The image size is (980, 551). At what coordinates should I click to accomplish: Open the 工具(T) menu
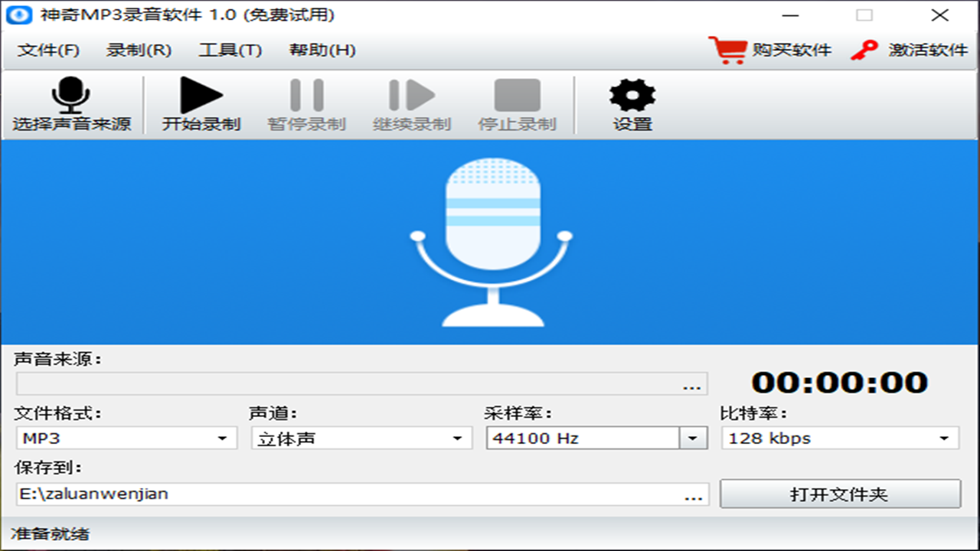230,51
